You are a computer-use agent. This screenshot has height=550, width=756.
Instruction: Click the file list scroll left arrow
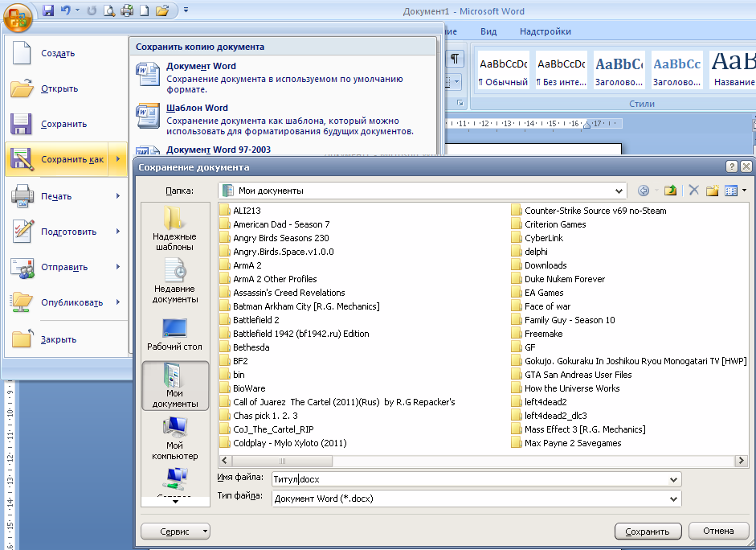224,461
